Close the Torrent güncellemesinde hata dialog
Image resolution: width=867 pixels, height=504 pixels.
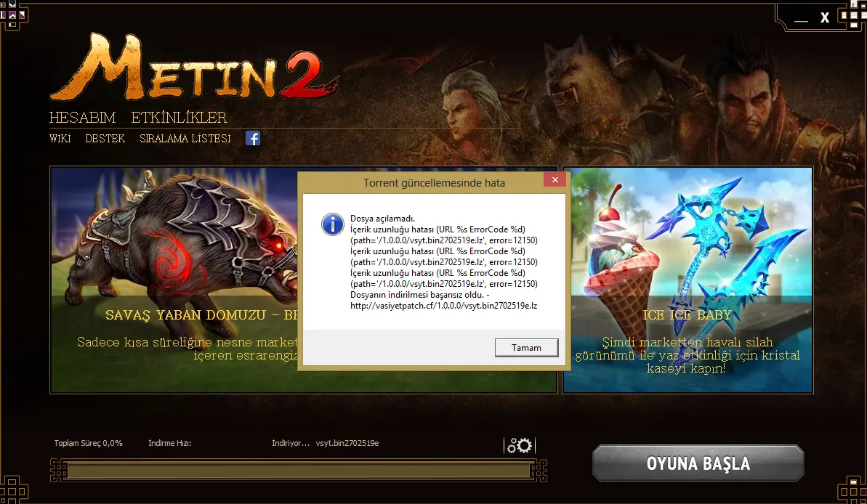[555, 179]
